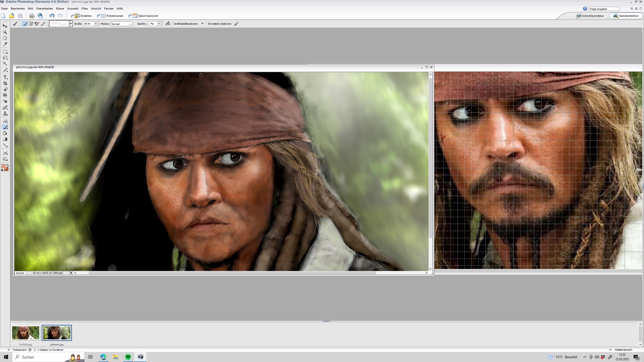Open the Ebene menu
644x362 pixels.
(x=60, y=9)
